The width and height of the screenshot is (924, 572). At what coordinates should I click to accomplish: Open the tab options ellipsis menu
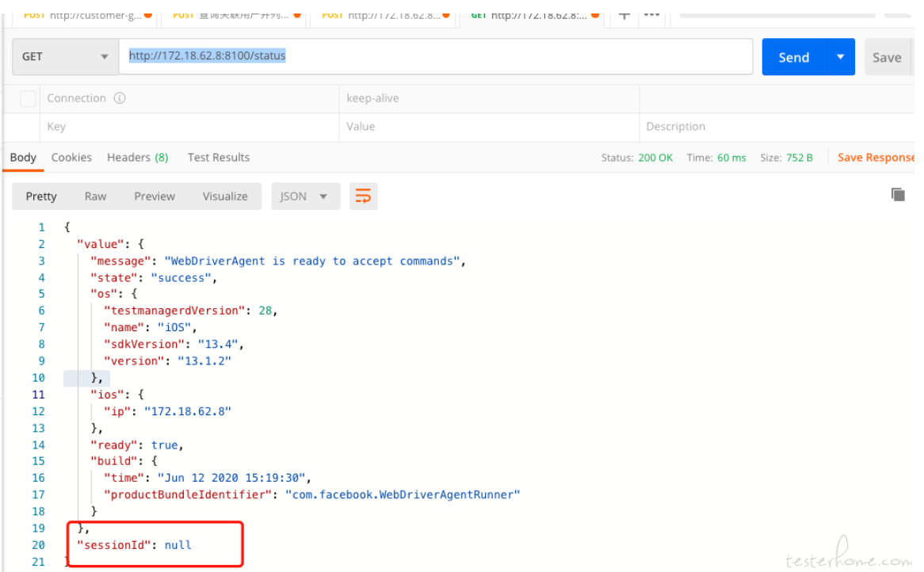(x=651, y=15)
